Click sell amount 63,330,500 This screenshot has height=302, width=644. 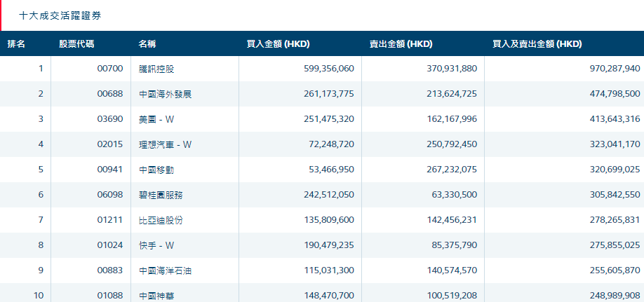(x=455, y=195)
